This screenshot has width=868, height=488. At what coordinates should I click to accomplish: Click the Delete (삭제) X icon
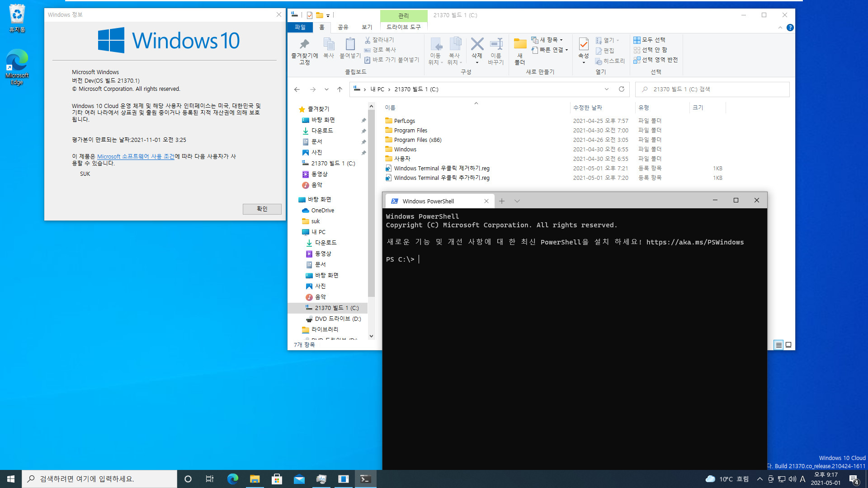[x=477, y=44]
